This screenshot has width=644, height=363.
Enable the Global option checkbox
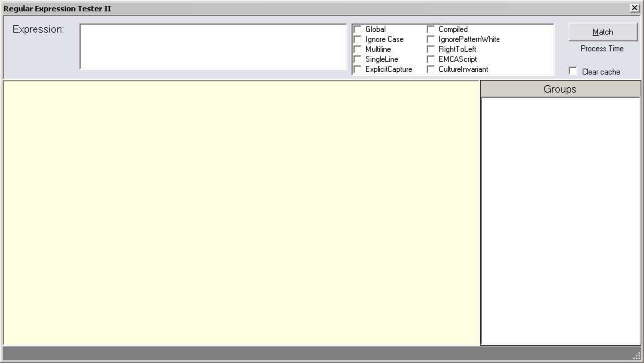pos(358,29)
